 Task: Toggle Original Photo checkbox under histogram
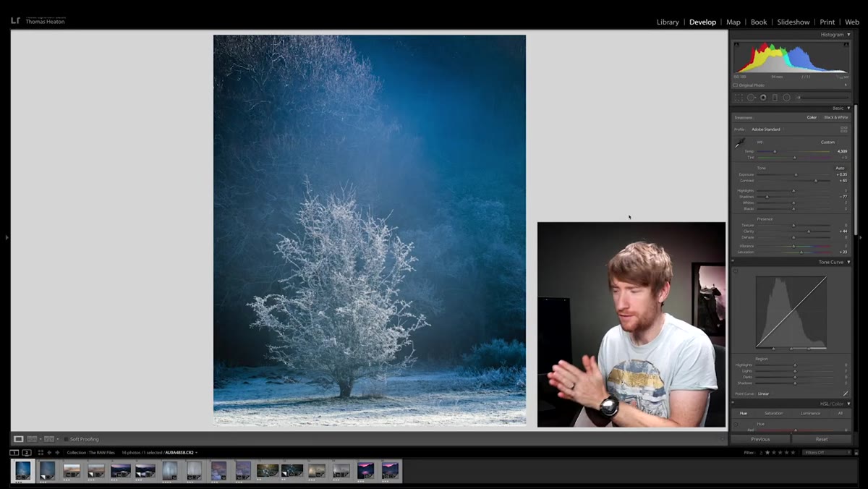736,85
